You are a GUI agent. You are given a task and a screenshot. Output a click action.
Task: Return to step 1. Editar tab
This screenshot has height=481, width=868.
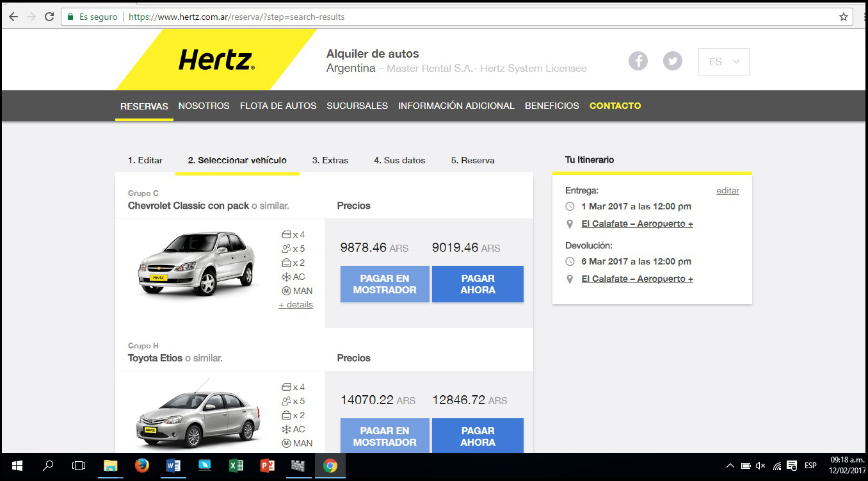(145, 160)
